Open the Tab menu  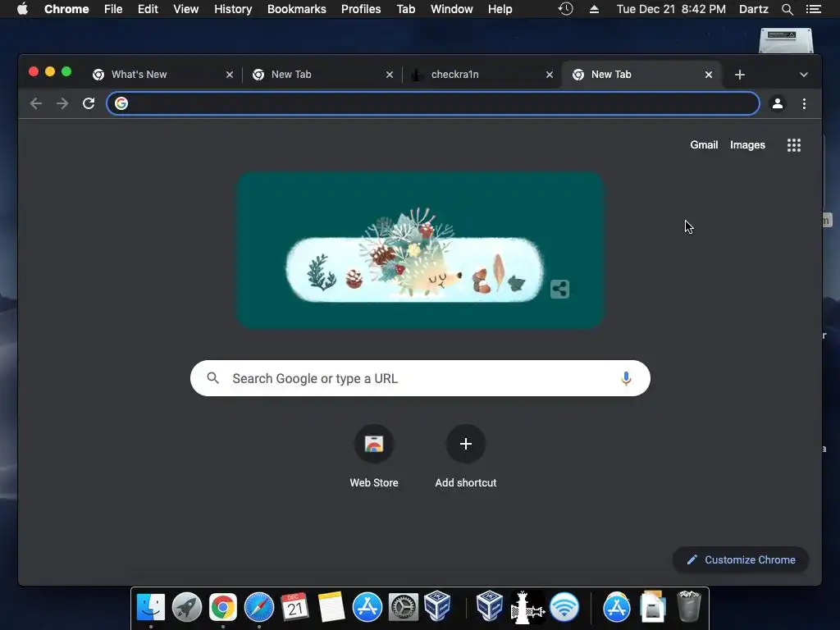coord(405,9)
